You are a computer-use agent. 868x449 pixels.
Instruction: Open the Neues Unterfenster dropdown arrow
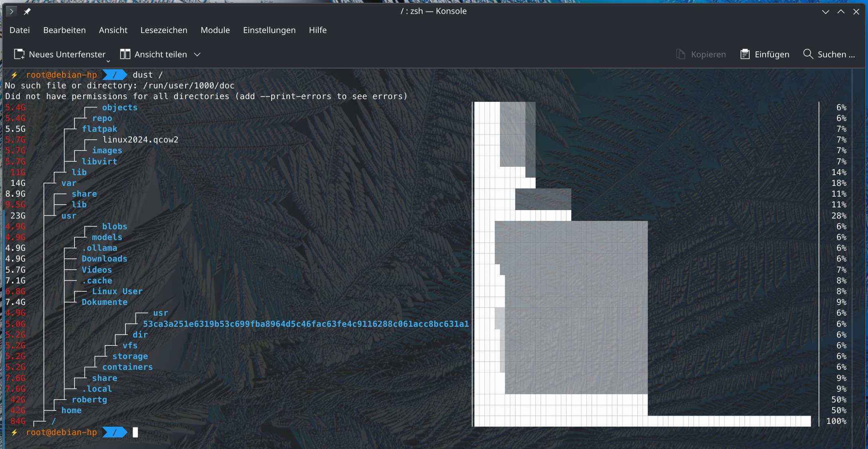(108, 61)
